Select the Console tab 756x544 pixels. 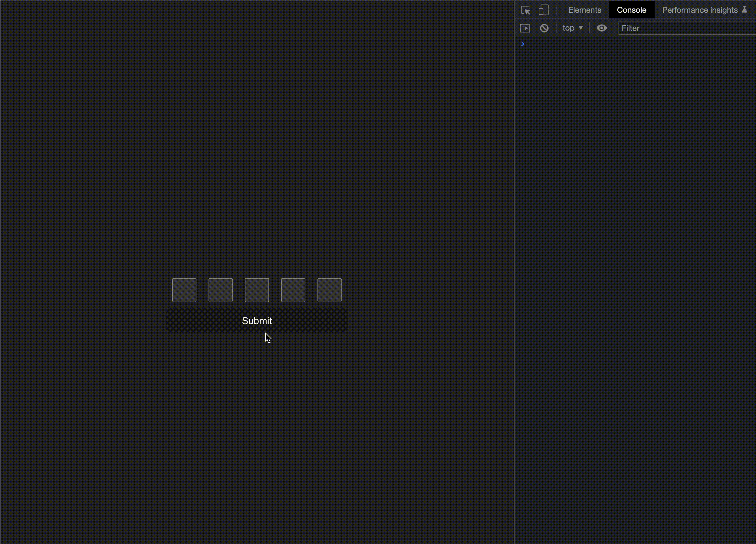(631, 10)
